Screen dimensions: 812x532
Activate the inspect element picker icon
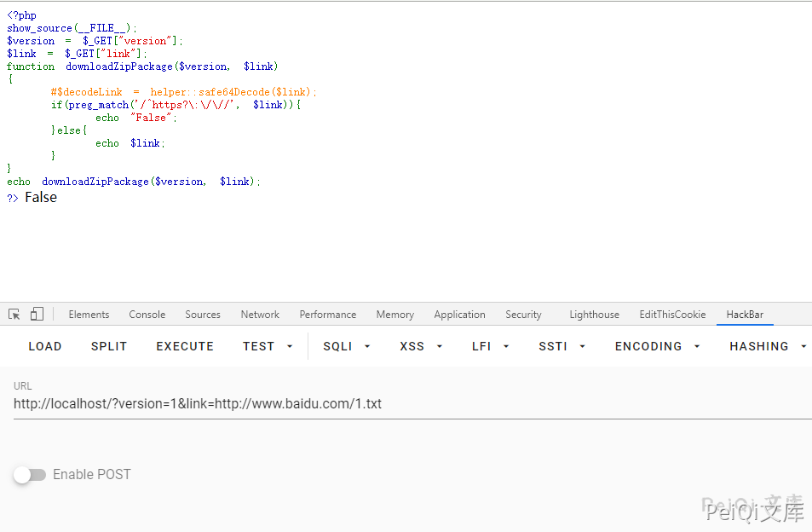pos(14,315)
